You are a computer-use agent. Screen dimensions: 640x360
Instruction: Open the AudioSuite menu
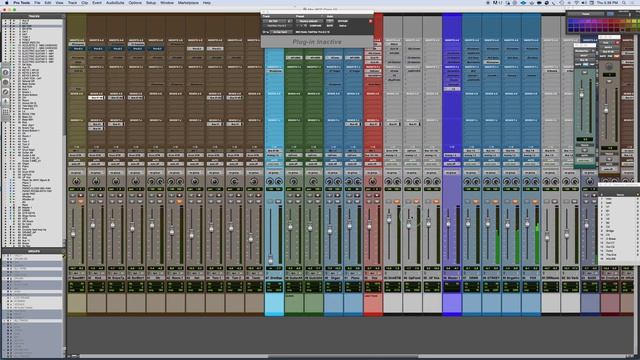[115, 2]
